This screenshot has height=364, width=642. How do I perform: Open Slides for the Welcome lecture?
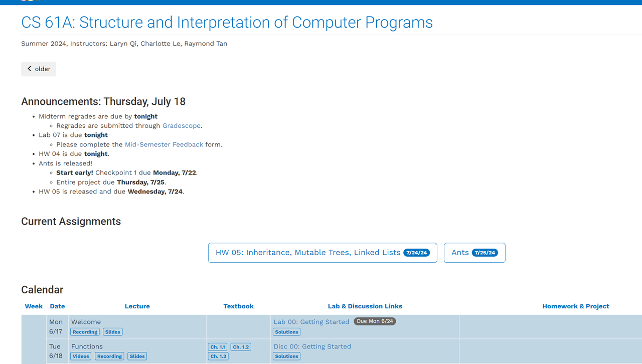(x=112, y=332)
